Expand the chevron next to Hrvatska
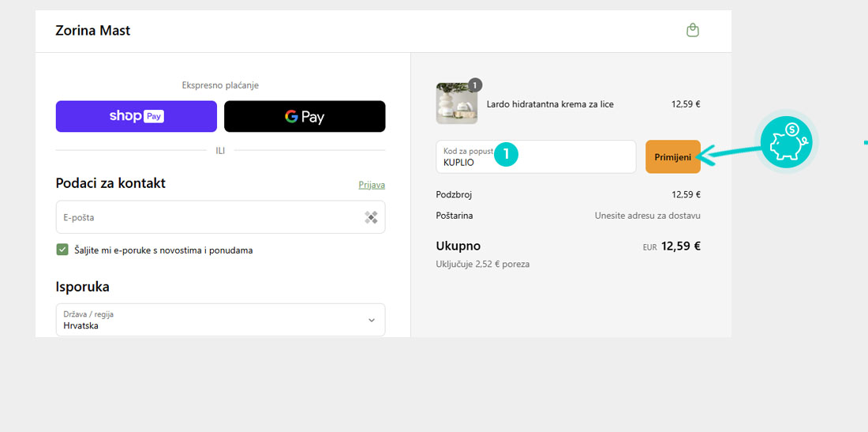This screenshot has width=868, height=432. click(372, 320)
